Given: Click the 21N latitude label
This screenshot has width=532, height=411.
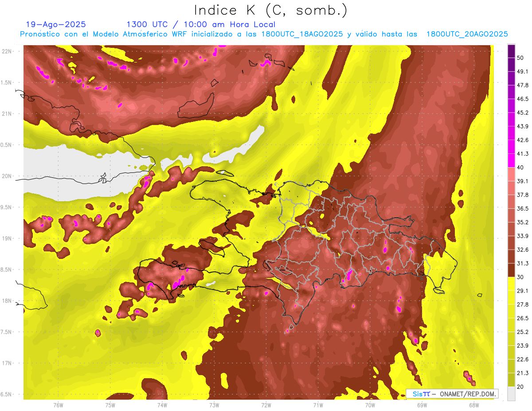Looking at the screenshot, I should pyautogui.click(x=8, y=114).
